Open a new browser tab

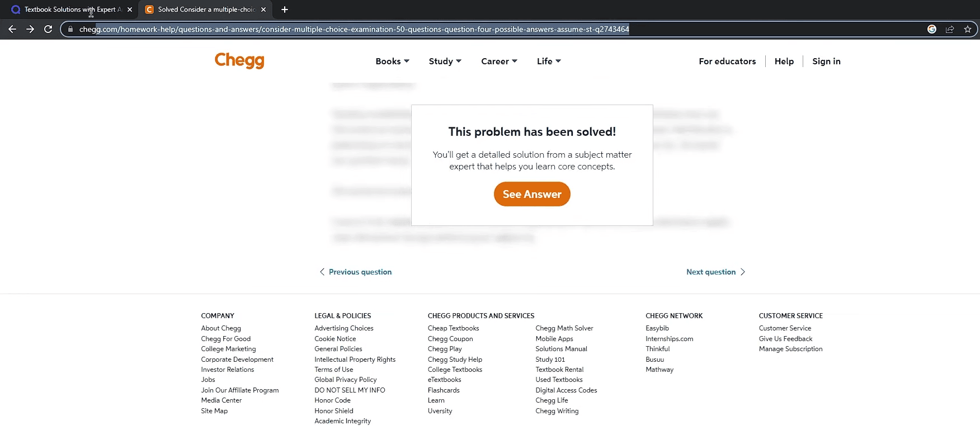[284, 10]
